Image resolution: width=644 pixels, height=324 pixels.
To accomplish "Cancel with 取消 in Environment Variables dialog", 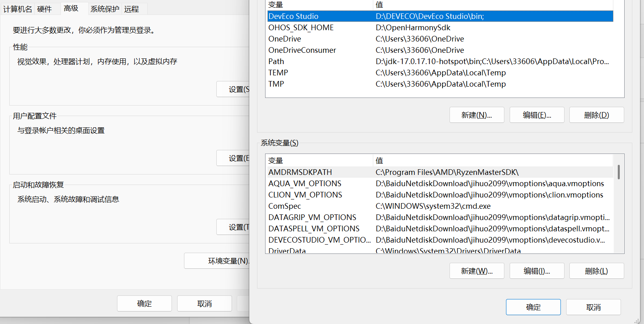I will pyautogui.click(x=594, y=307).
